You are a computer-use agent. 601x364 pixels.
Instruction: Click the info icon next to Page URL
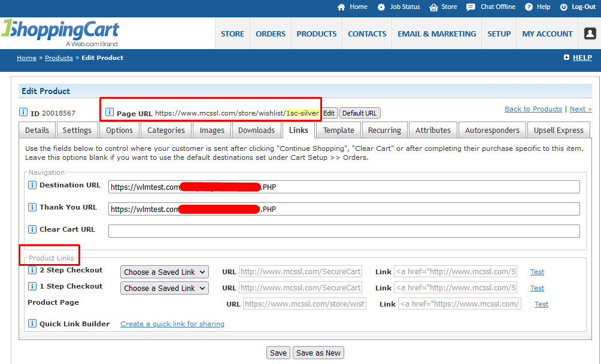click(109, 113)
